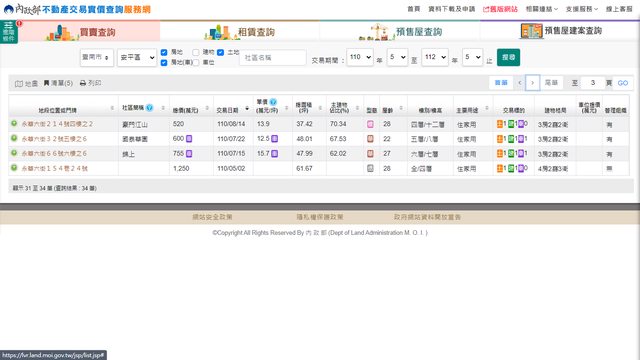Viewport: 640px width, 360px height.
Task: Open the green 查詢條件 side panel icon
Action: point(9,32)
